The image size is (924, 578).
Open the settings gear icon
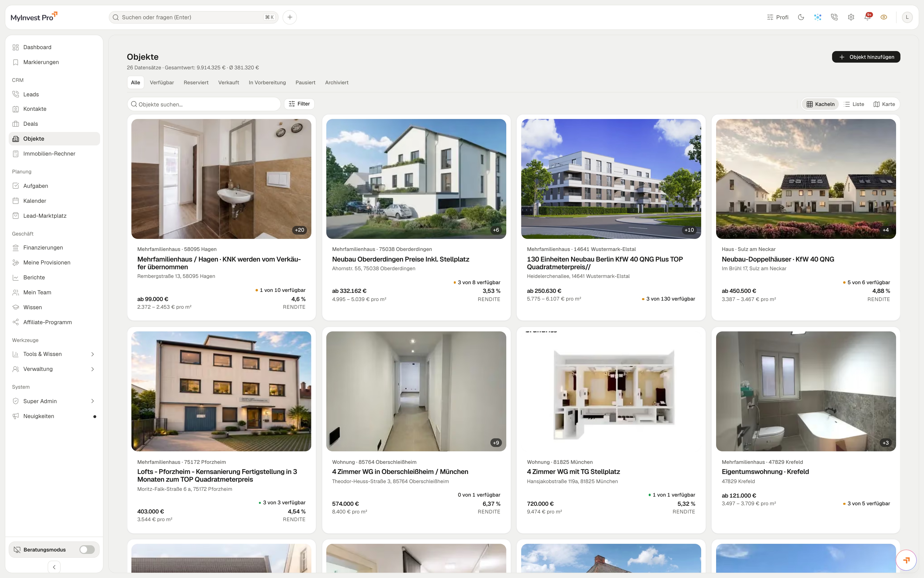(x=851, y=17)
